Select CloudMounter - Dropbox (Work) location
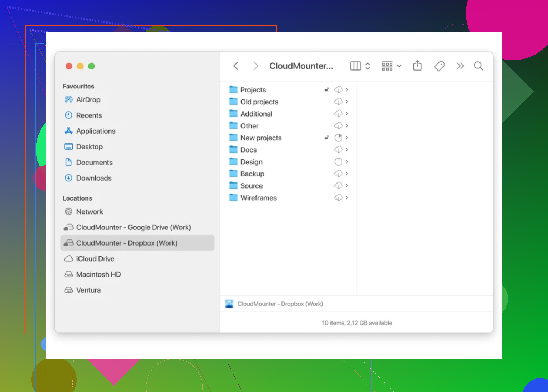 137,243
